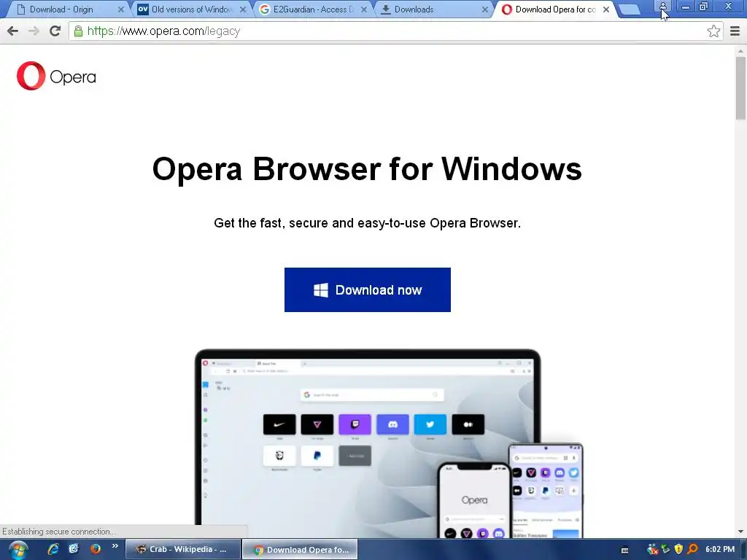This screenshot has width=747, height=560.
Task: Click the Chrome user profile icon
Action: tap(662, 6)
